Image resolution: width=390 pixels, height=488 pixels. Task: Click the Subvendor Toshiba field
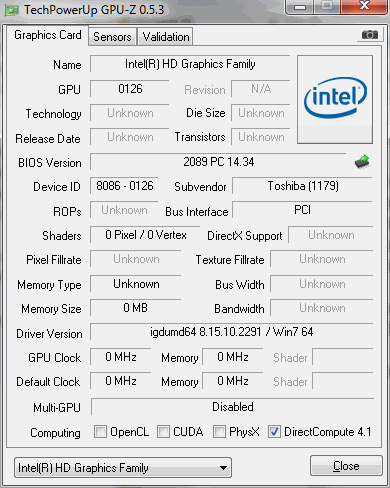pos(303,186)
